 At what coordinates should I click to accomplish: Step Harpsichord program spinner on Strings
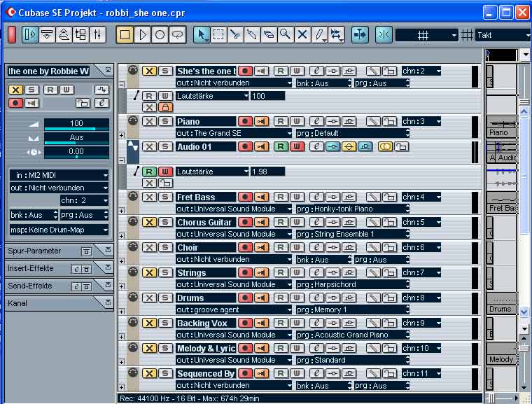407,284
